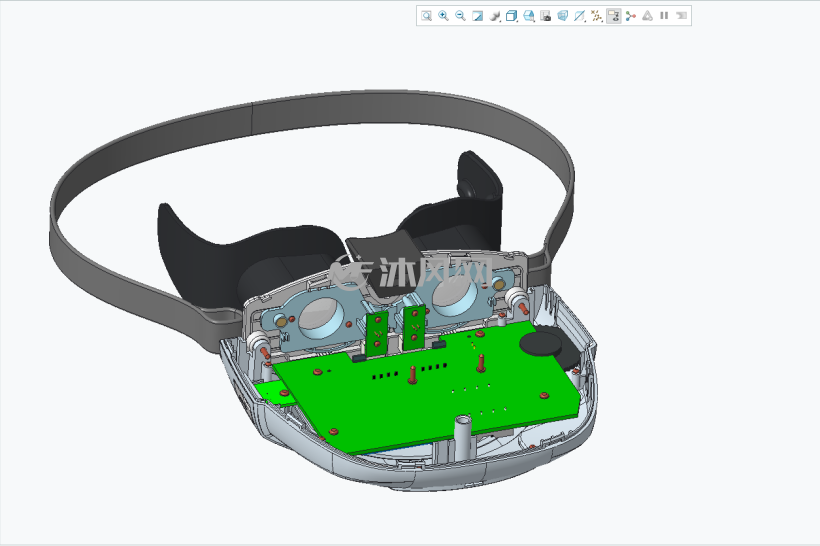Toggle perspective view wireframe cube icon
The height and width of the screenshot is (546, 820).
click(562, 16)
